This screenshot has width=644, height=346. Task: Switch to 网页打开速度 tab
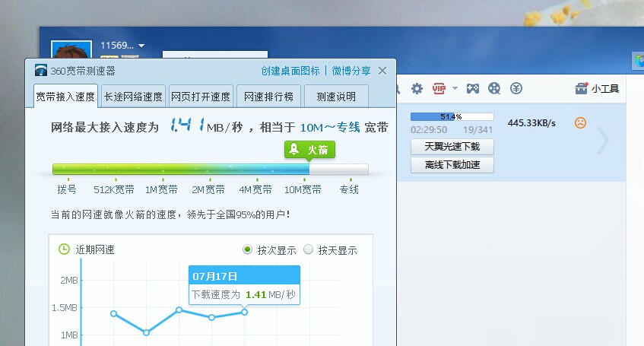[201, 97]
